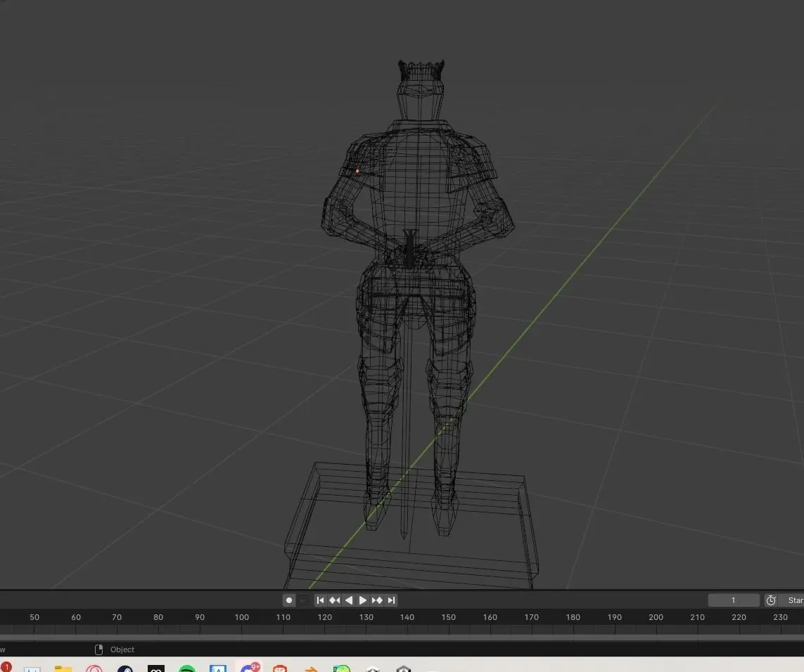
Task: Play the animation forward
Action: pyautogui.click(x=362, y=600)
